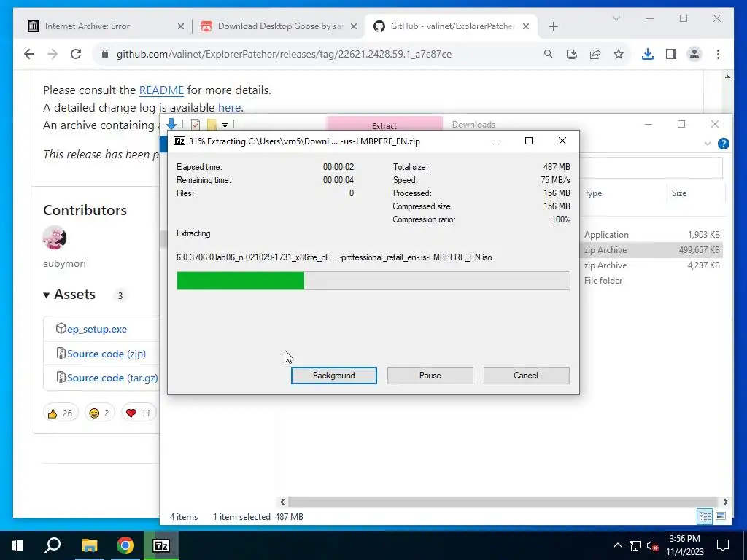
Task: Click Explorer new folder icon
Action: coord(212,124)
